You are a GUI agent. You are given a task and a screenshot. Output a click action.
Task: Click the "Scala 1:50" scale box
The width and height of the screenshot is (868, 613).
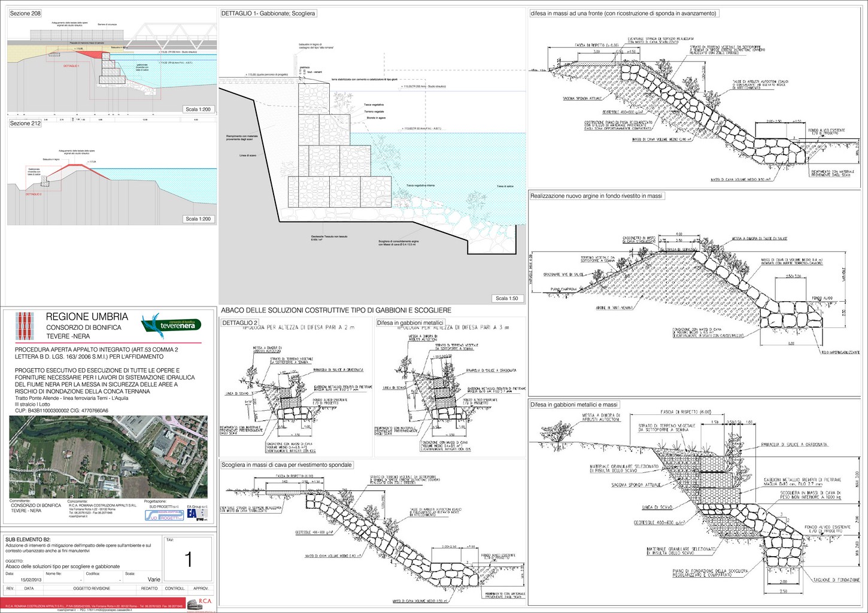(507, 298)
